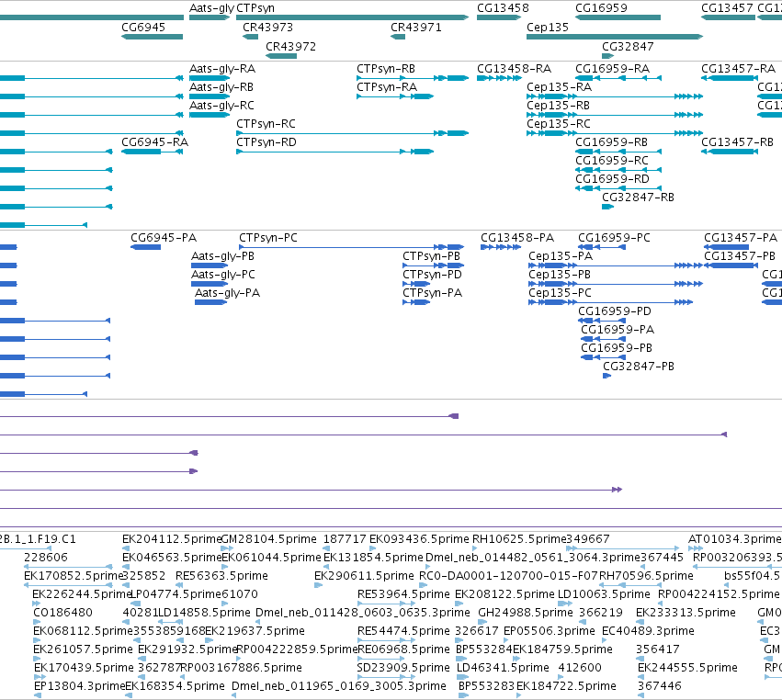Click the CTPsyn-PD protein label
Screen dimensions: 782x700
point(433,275)
